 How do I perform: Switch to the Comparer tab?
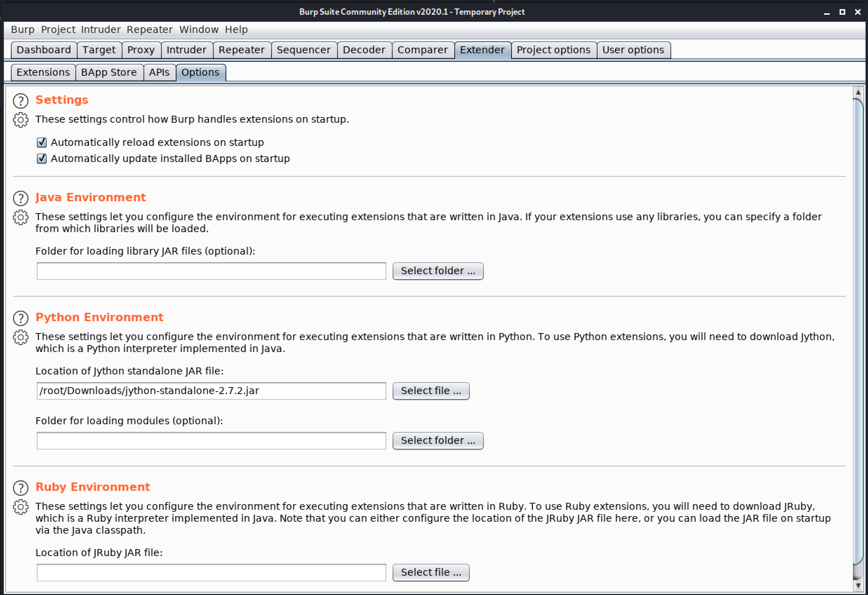[x=423, y=50]
